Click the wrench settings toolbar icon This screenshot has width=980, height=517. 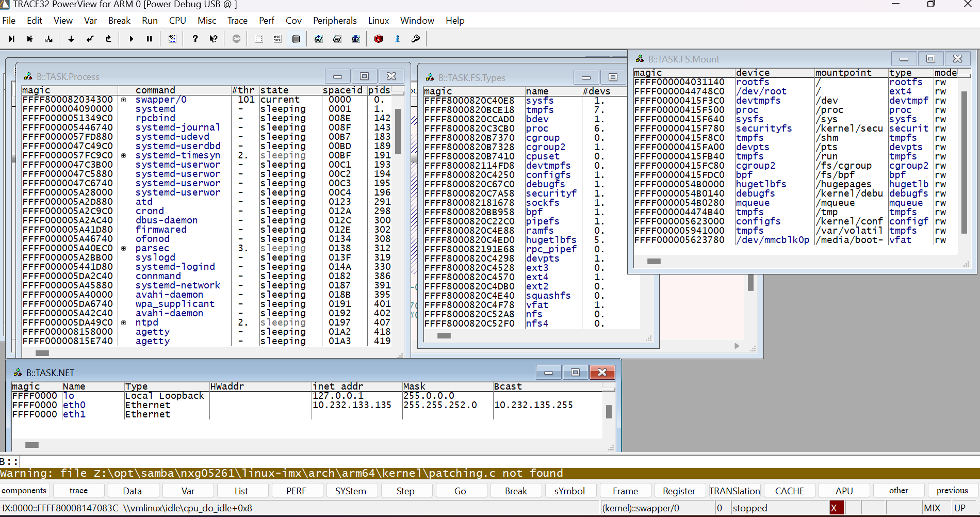click(416, 39)
